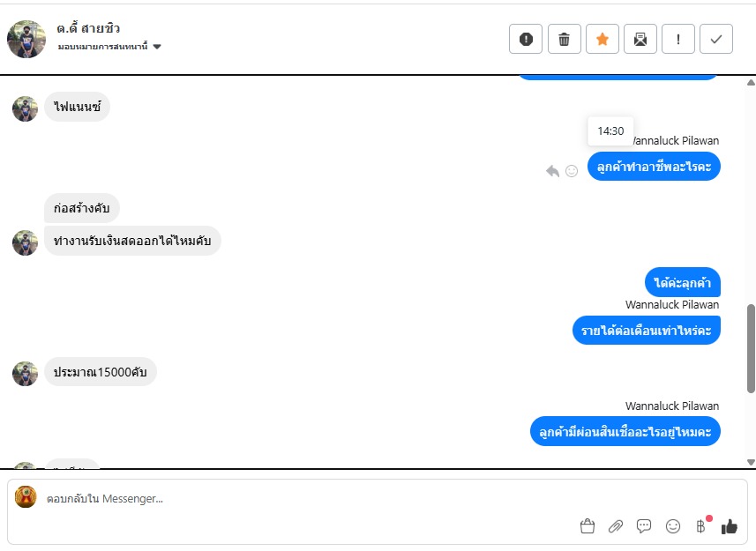756x551 pixels.
Task: Click the scroll-up arrow of chat
Action: (x=751, y=82)
